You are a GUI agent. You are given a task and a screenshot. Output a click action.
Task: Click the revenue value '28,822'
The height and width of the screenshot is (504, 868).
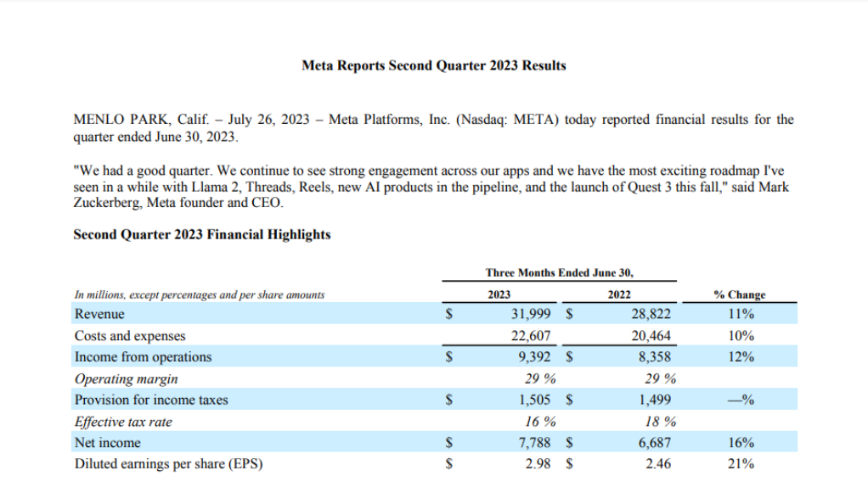(651, 314)
